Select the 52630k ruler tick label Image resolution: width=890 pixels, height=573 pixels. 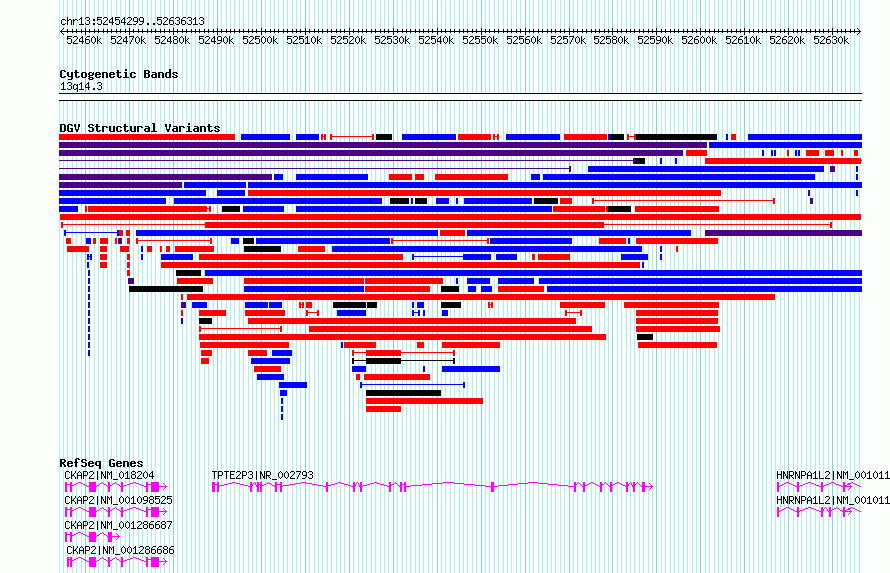(x=831, y=41)
